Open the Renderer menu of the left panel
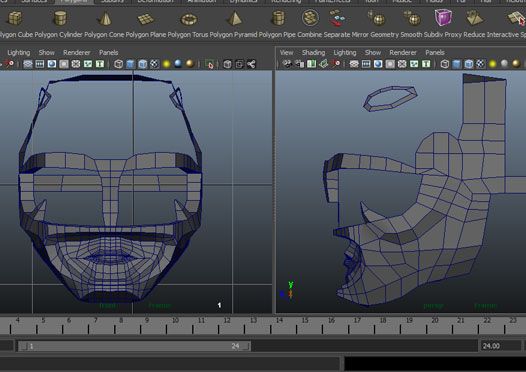This screenshot has width=526, height=372. tap(76, 53)
